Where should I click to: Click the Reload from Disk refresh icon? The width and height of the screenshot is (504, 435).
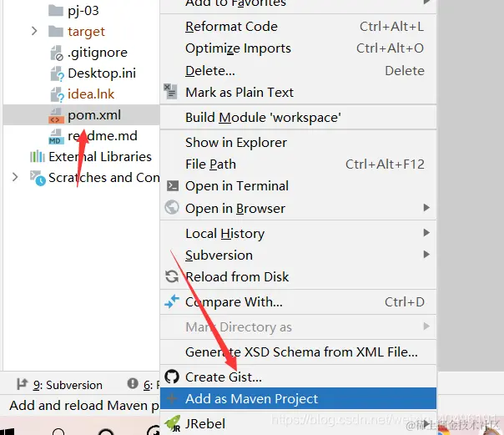point(172,276)
